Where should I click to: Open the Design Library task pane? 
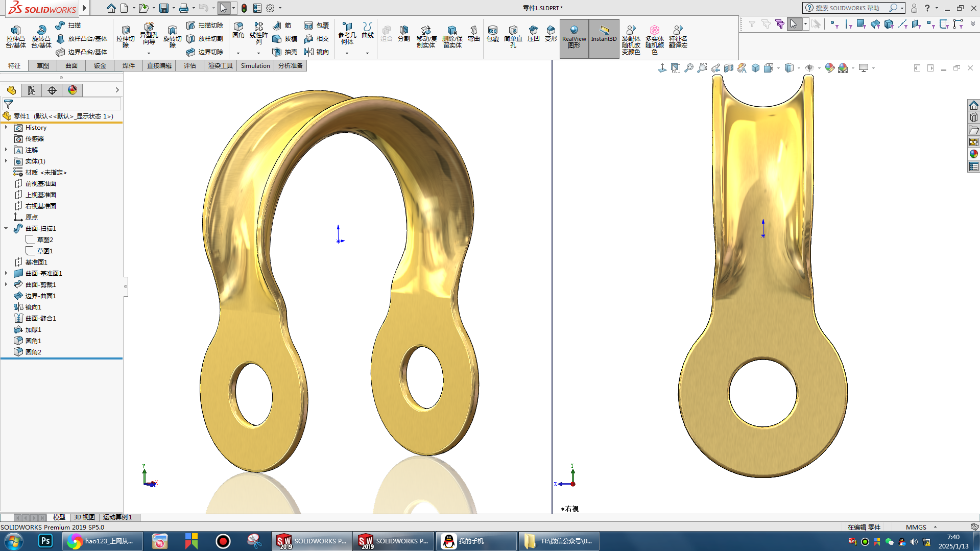974,117
